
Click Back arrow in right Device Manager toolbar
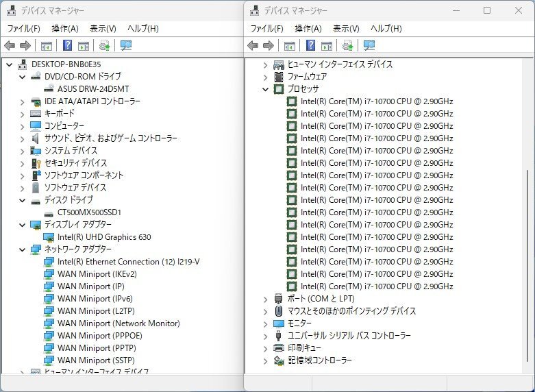[x=253, y=45]
